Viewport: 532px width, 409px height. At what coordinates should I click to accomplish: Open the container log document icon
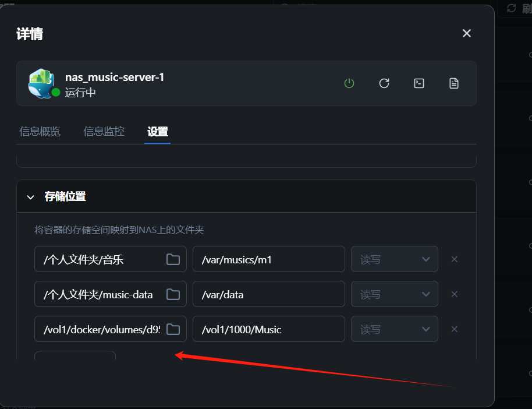click(x=454, y=83)
